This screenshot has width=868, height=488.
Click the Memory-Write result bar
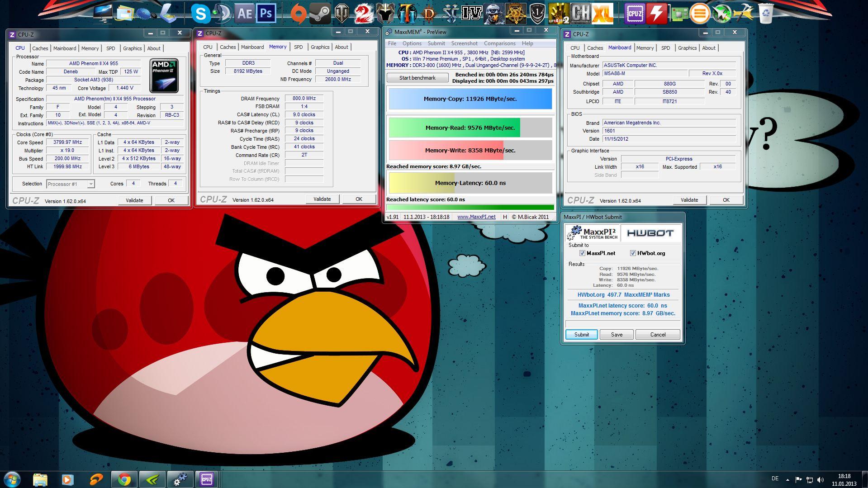pos(470,150)
